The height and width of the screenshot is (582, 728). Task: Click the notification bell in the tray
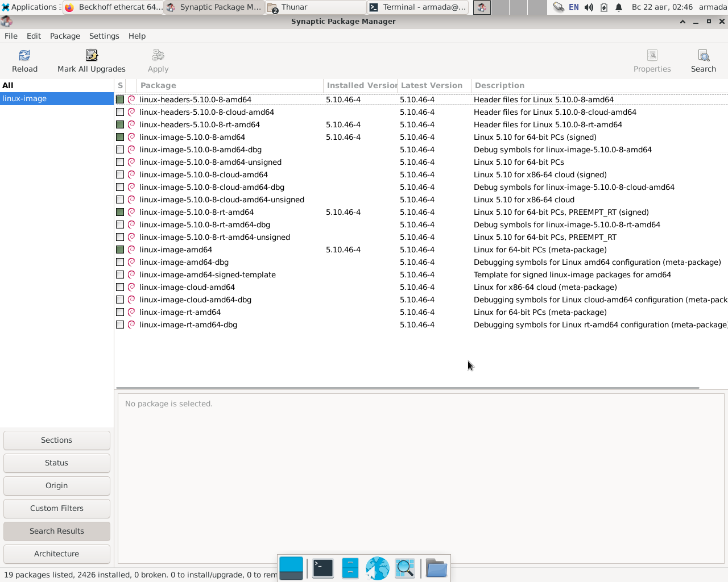[x=619, y=7]
